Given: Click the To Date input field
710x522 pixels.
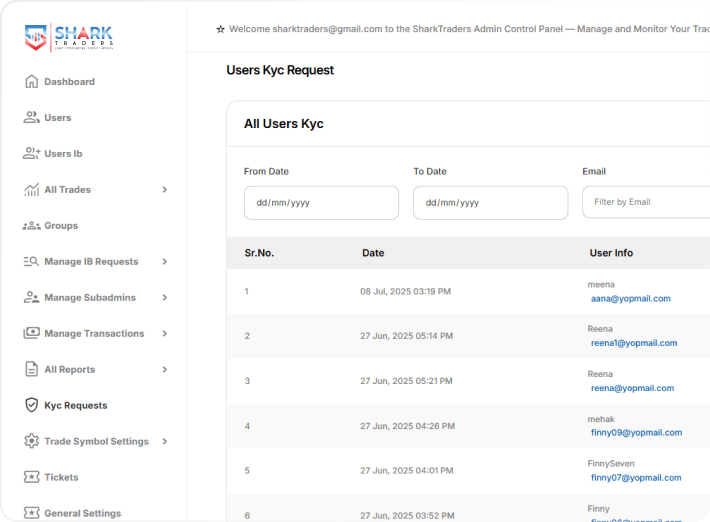Looking at the screenshot, I should [x=490, y=203].
